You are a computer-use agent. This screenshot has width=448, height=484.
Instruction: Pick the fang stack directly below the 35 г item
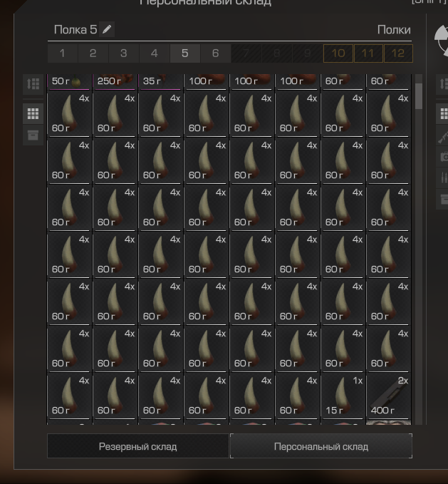[161, 114]
